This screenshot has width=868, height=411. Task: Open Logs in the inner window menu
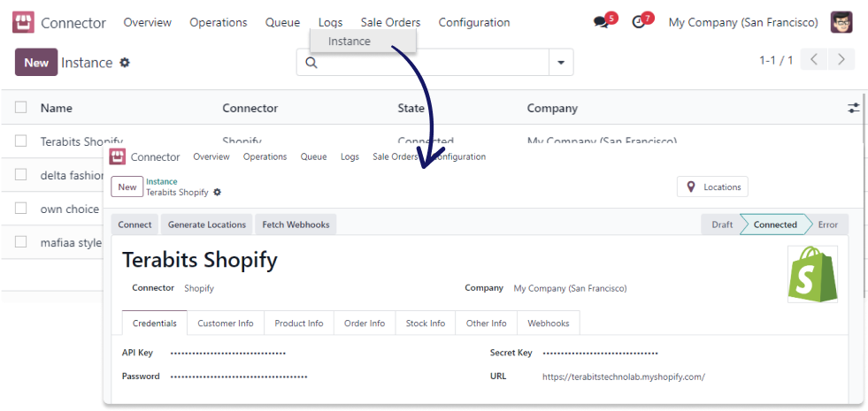click(x=350, y=157)
